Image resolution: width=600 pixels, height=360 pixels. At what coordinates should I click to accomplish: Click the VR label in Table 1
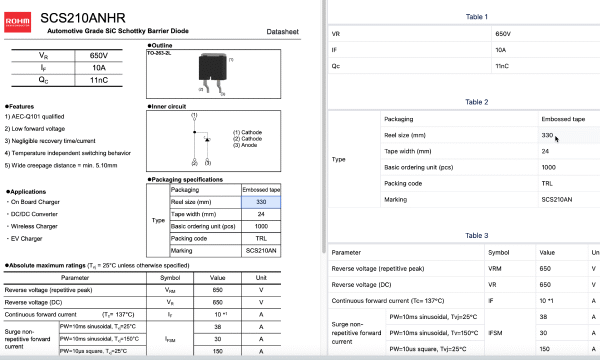[x=336, y=34]
